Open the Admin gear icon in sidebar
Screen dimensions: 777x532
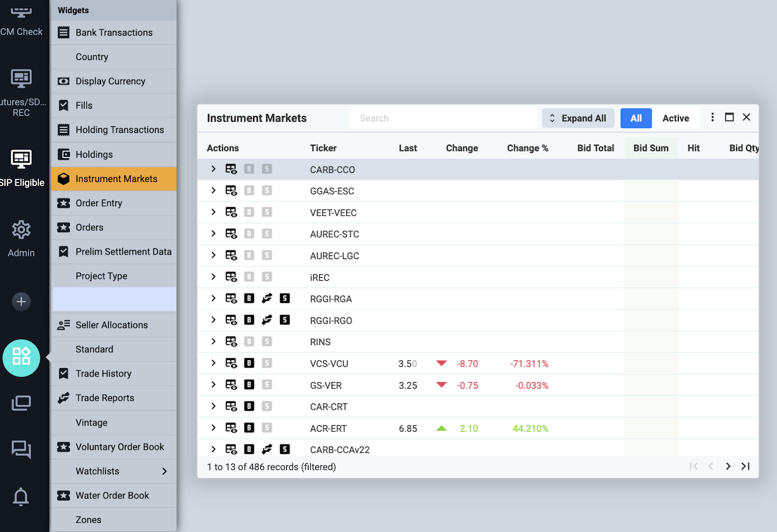tap(21, 230)
